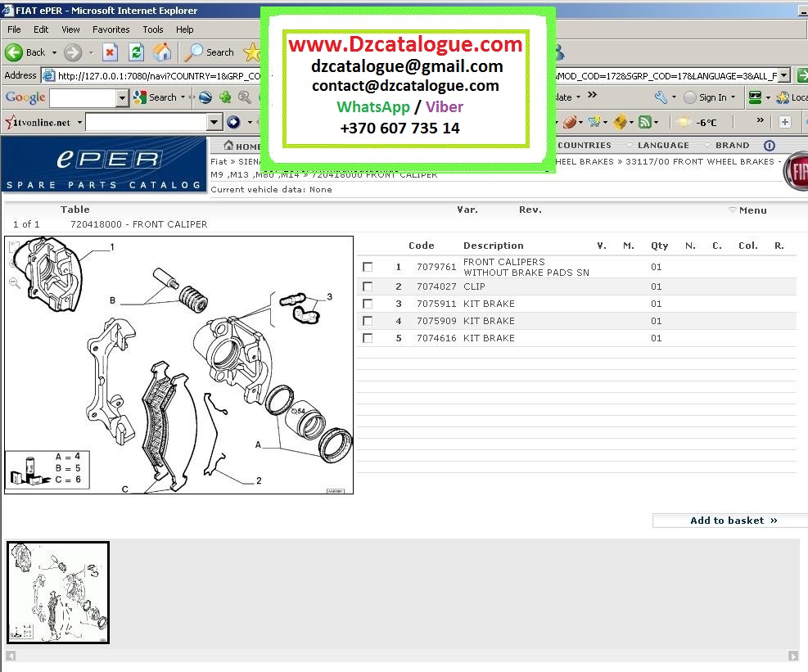The height and width of the screenshot is (672, 808).
Task: Open the Help menu
Action: point(184,29)
